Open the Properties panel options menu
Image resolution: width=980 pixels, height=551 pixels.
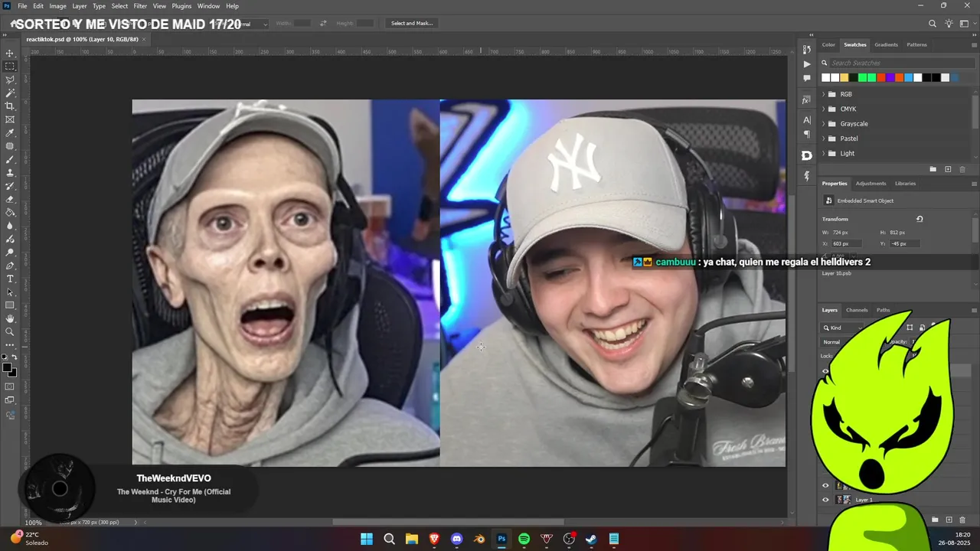pyautogui.click(x=974, y=184)
